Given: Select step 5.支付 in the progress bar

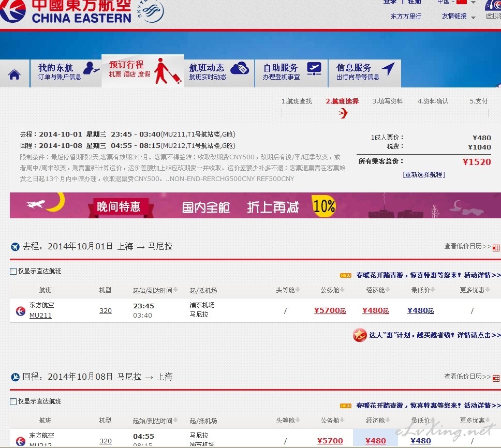Looking at the screenshot, I should [x=478, y=101].
